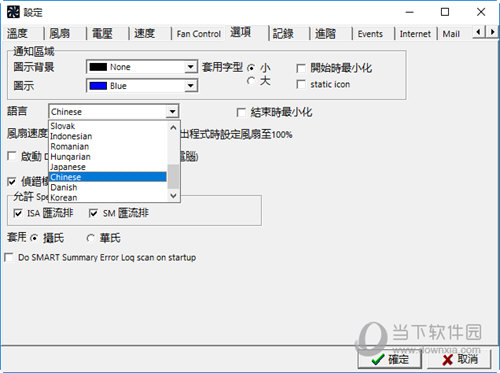The height and width of the screenshot is (373, 500).
Task: Click the black None color swatch
Action: click(98, 67)
